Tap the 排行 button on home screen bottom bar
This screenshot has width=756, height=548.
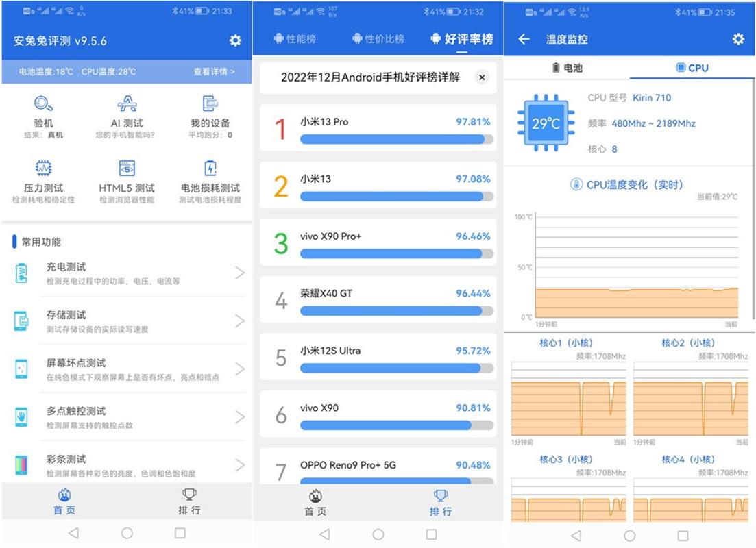[x=189, y=502]
